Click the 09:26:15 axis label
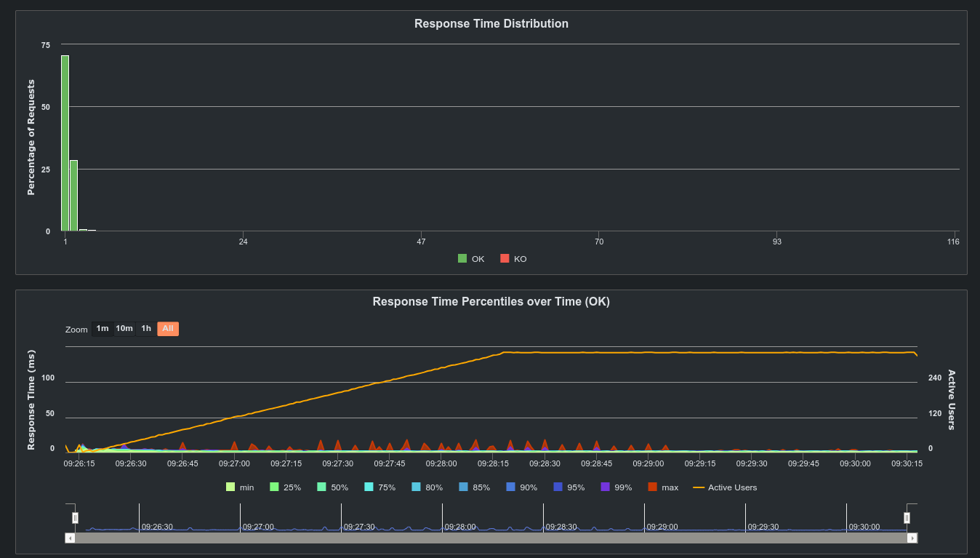 (79, 463)
